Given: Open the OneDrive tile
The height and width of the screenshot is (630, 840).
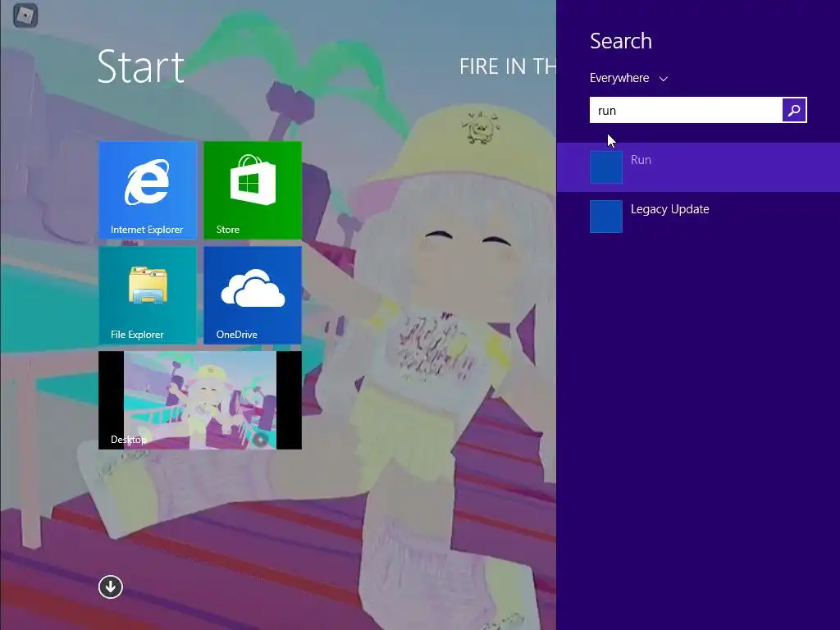Looking at the screenshot, I should coord(253,294).
